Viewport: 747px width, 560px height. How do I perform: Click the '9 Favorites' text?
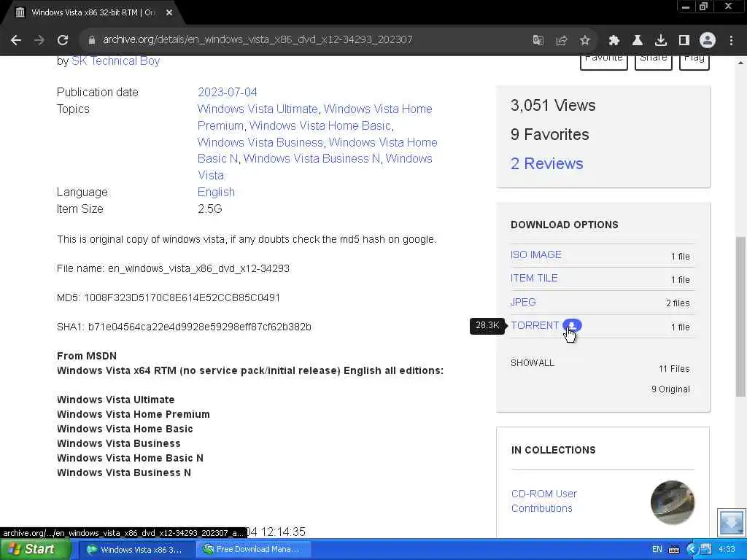[x=549, y=134]
